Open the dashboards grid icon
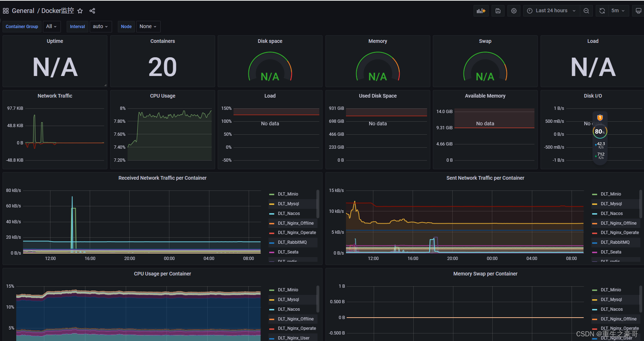The image size is (644, 341). [x=6, y=11]
